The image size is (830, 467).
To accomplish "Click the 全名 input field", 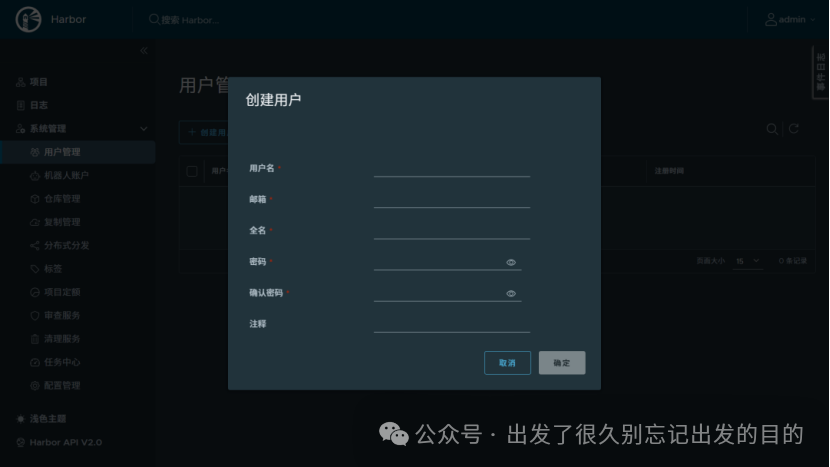I will [x=452, y=231].
